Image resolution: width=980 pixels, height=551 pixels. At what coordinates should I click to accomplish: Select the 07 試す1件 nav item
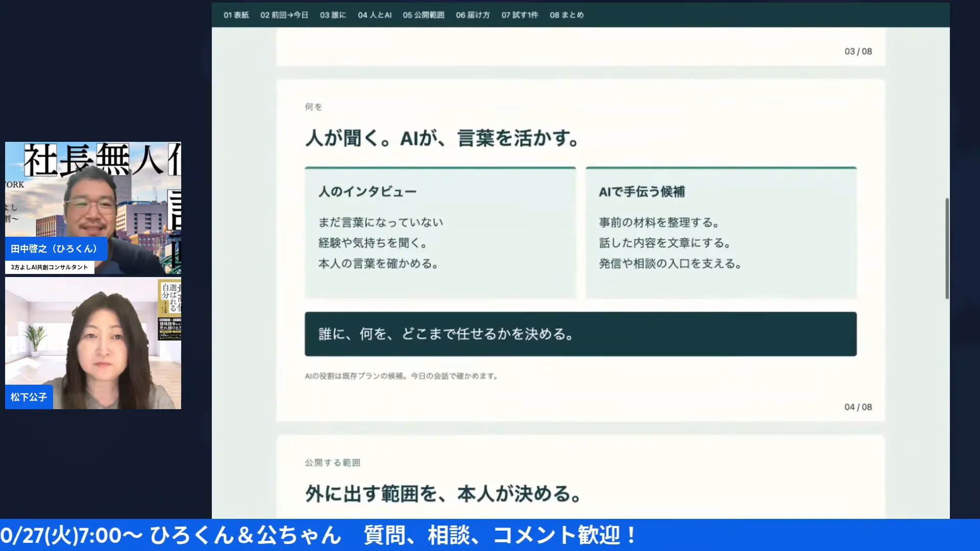(520, 15)
